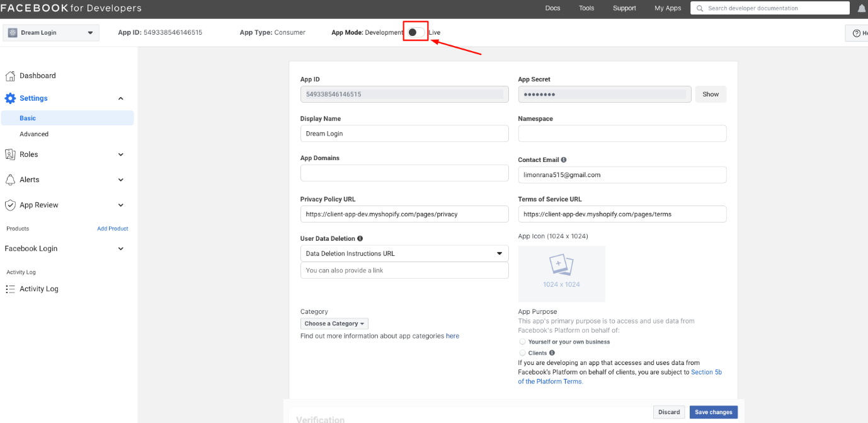Click the App Domains field
The image size is (868, 423).
click(404, 173)
